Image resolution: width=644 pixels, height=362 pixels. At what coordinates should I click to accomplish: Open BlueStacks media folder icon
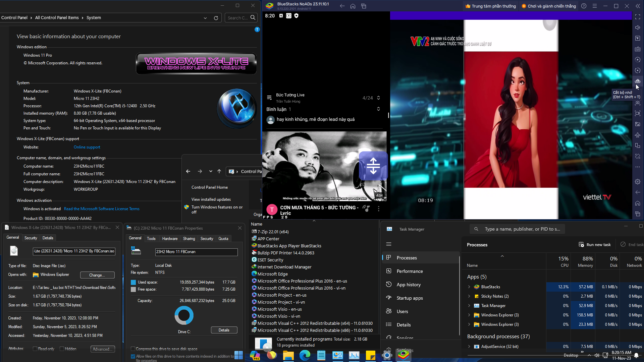pos(638,124)
